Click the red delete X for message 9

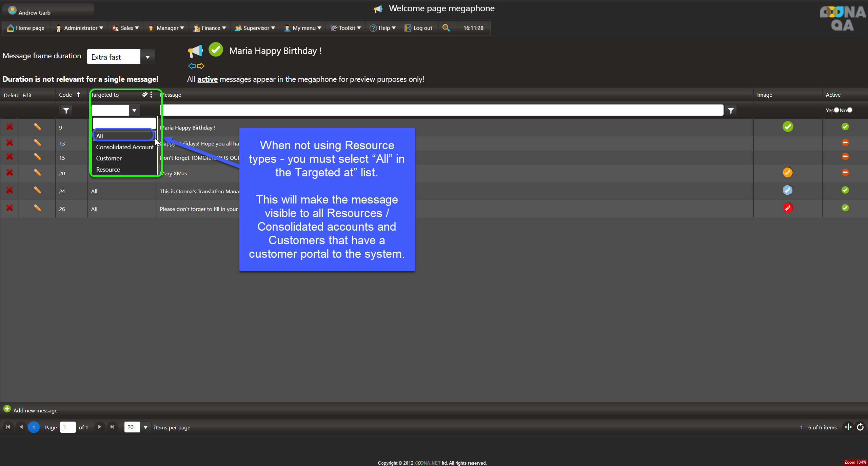click(9, 127)
